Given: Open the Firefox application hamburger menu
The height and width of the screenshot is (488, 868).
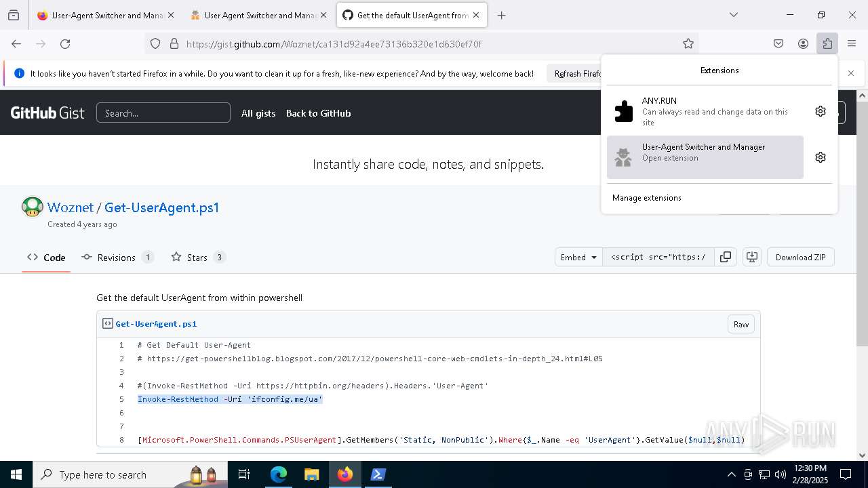Looking at the screenshot, I should [x=852, y=43].
